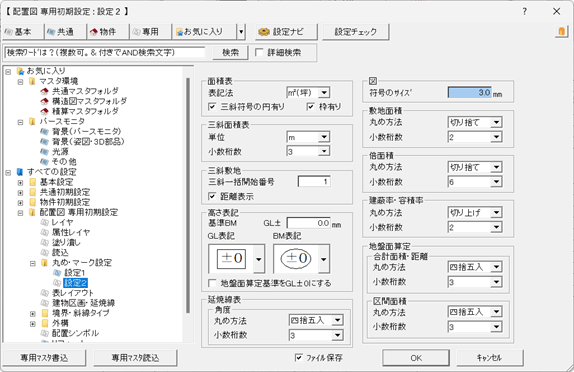Image resolution: width=574 pixels, height=372 pixels.
Task: Click the tree panel vertical scrollbar
Action: pos(188,196)
